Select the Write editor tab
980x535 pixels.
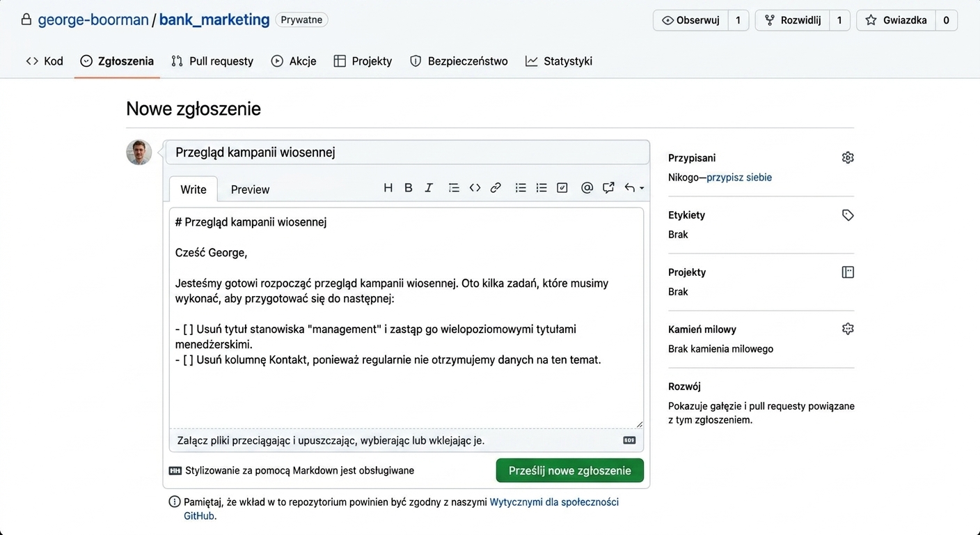pos(193,189)
